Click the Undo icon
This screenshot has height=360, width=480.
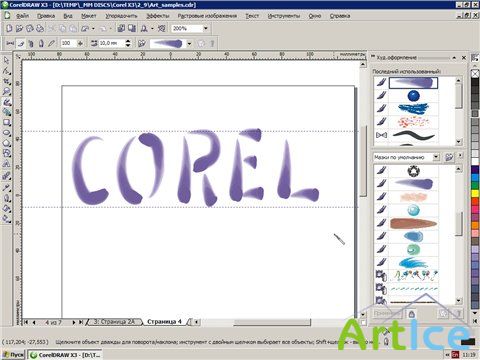(85, 29)
